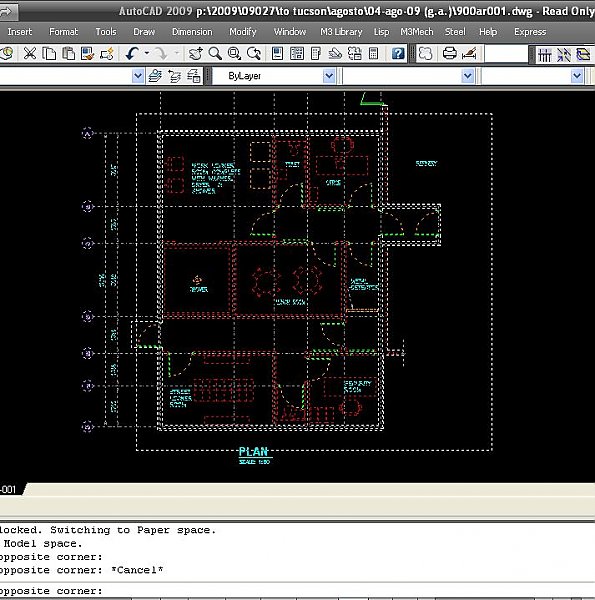This screenshot has width=595, height=600.
Task: Expand the layer list dropdown arrow
Action: (x=138, y=76)
